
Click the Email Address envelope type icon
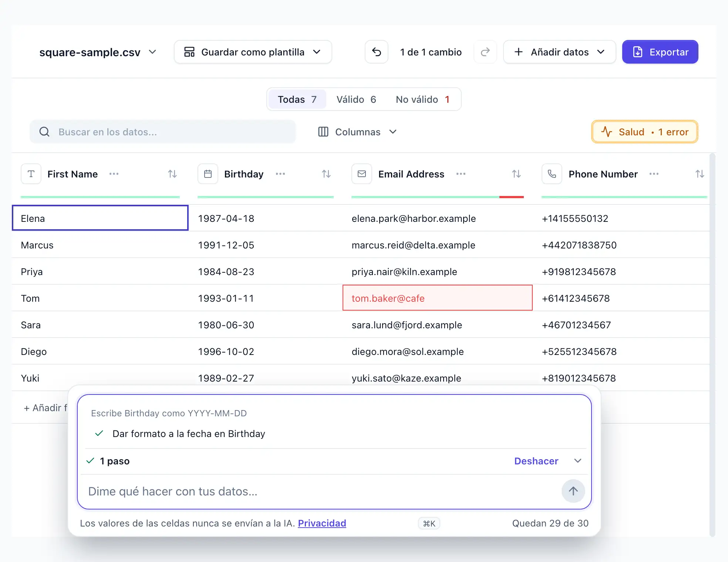click(x=362, y=174)
